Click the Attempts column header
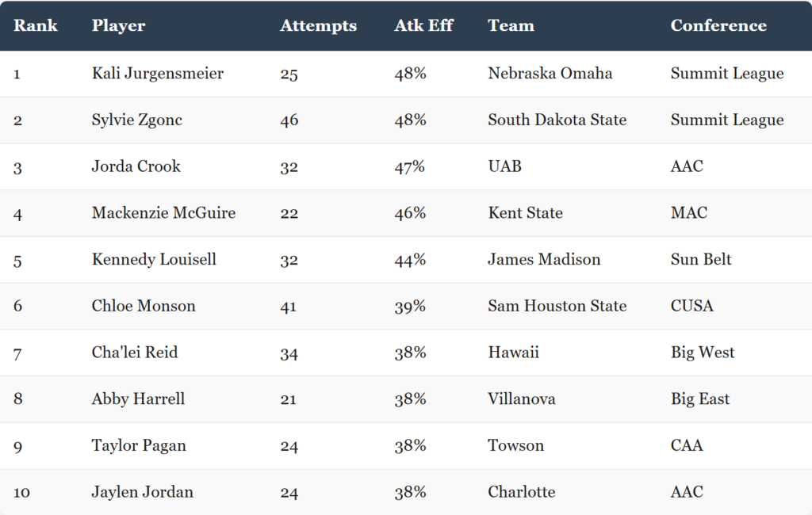Image resolution: width=812 pixels, height=515 pixels. (x=319, y=26)
